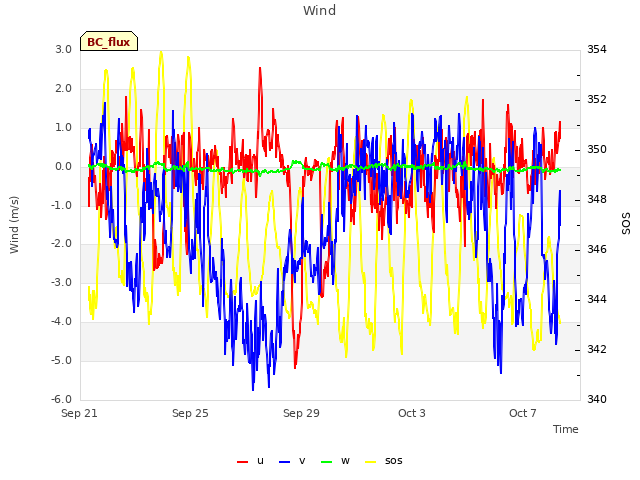Toggle the sos series legend entry
This screenshot has width=640, height=480.
(384, 461)
